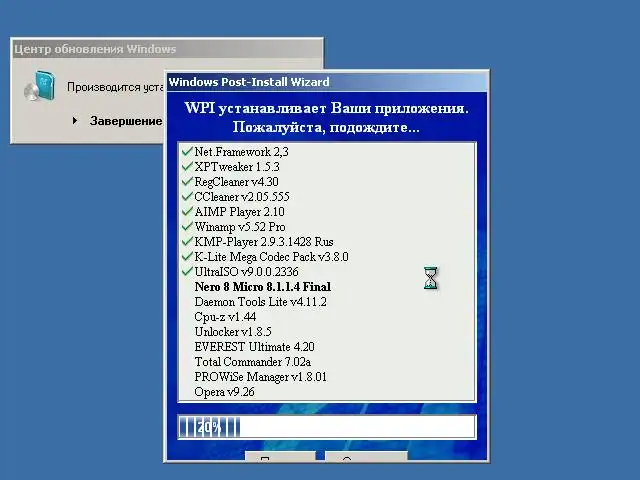The image size is (640, 480).
Task: Select UltraISO v9.0.0.2336 entry
Action: tap(246, 271)
